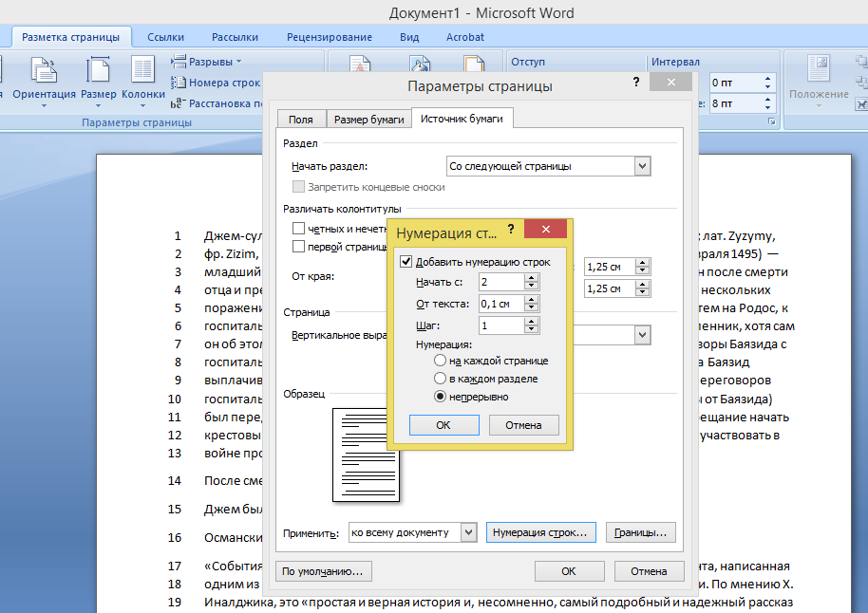Switch to the Размер бумаги tab

point(369,119)
